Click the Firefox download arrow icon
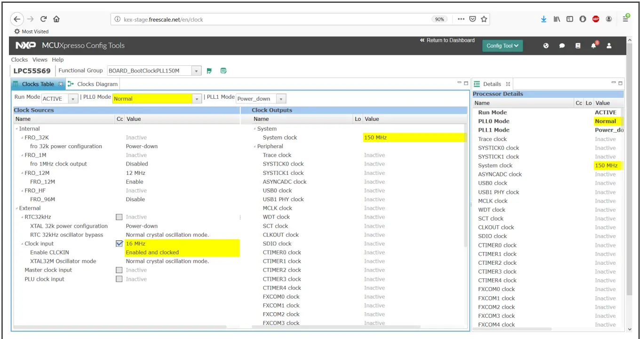This screenshot has height=339, width=644. click(544, 19)
